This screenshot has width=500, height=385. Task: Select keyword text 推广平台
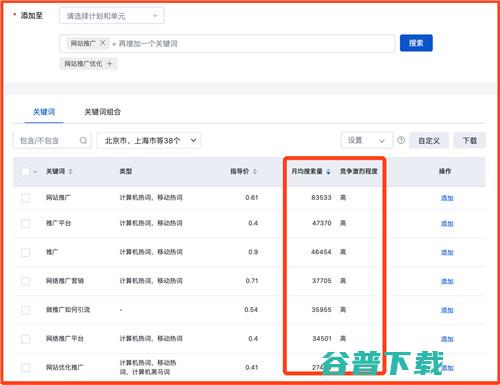pyautogui.click(x=58, y=223)
